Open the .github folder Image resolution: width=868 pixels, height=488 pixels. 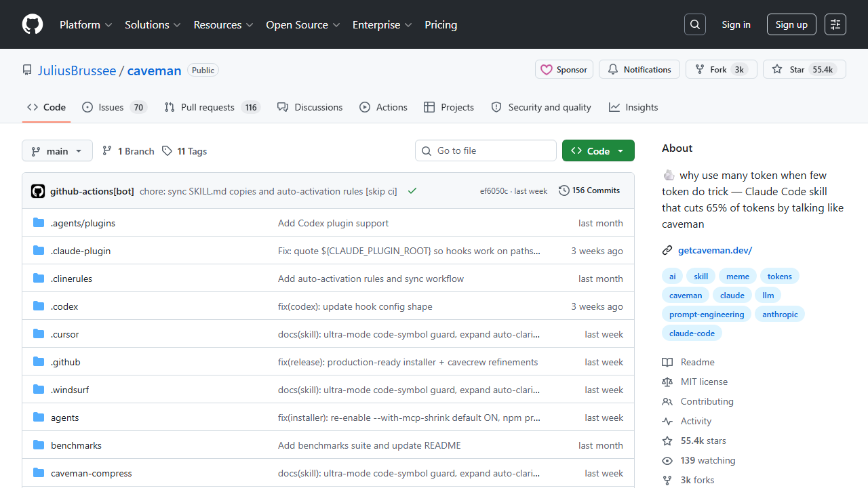tap(65, 362)
